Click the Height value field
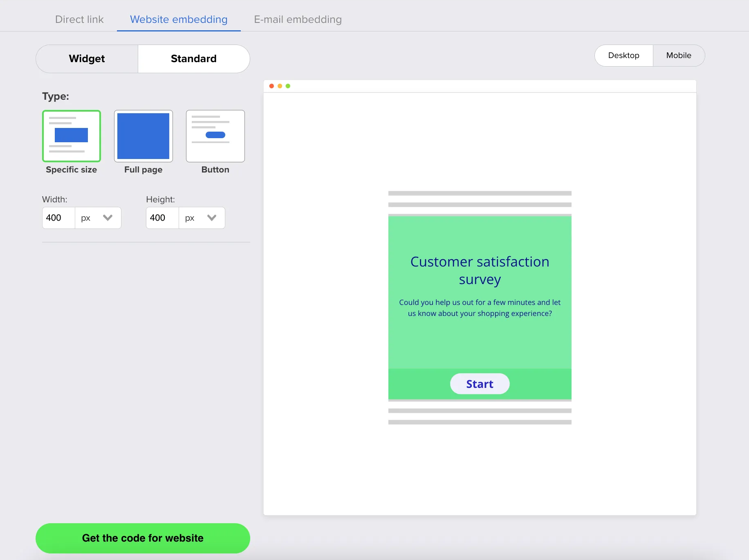Image resolution: width=749 pixels, height=560 pixels. point(162,218)
